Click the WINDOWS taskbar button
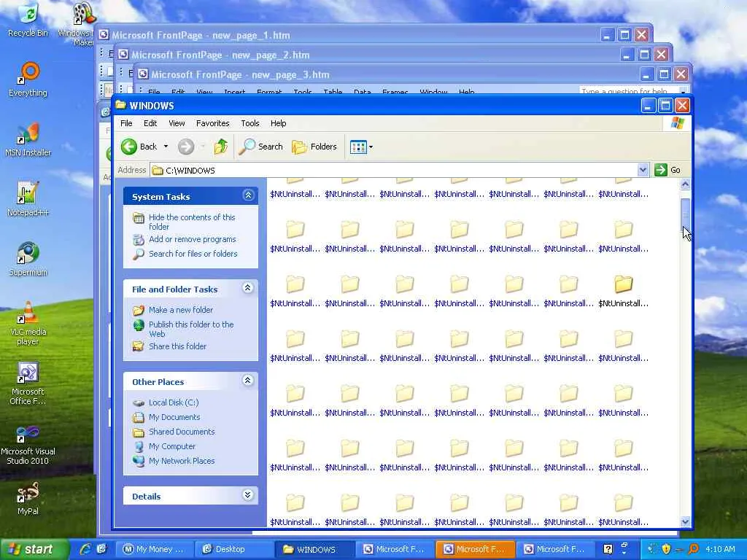747x560 pixels. click(x=315, y=549)
